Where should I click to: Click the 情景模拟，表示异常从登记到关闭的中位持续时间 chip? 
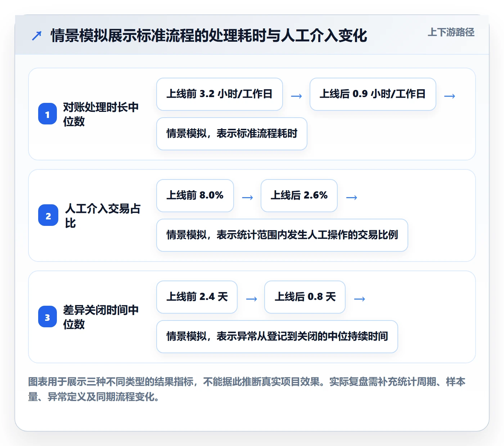click(x=277, y=337)
